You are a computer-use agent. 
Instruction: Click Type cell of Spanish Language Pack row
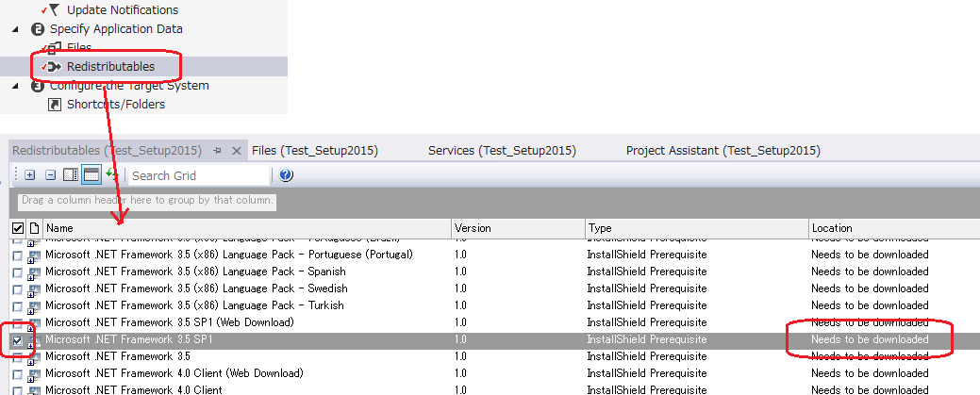(x=697, y=272)
